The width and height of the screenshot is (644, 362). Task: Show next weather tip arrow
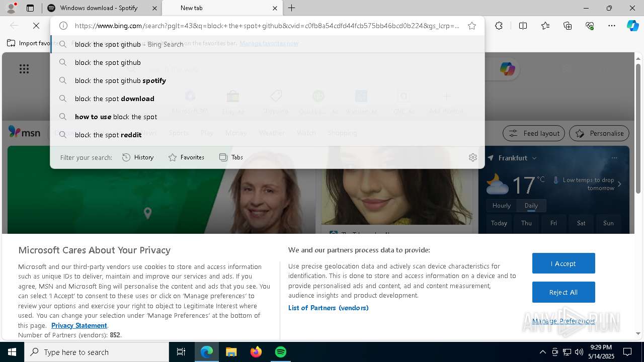(x=619, y=184)
